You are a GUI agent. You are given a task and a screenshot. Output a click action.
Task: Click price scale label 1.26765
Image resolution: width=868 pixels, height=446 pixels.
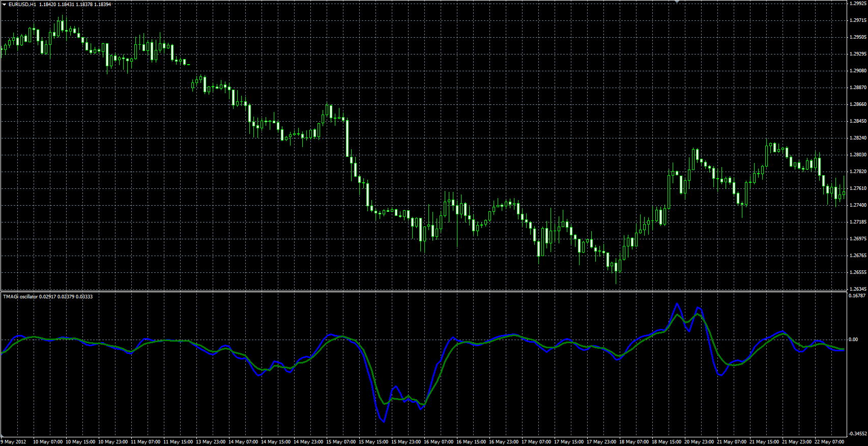(x=858, y=256)
